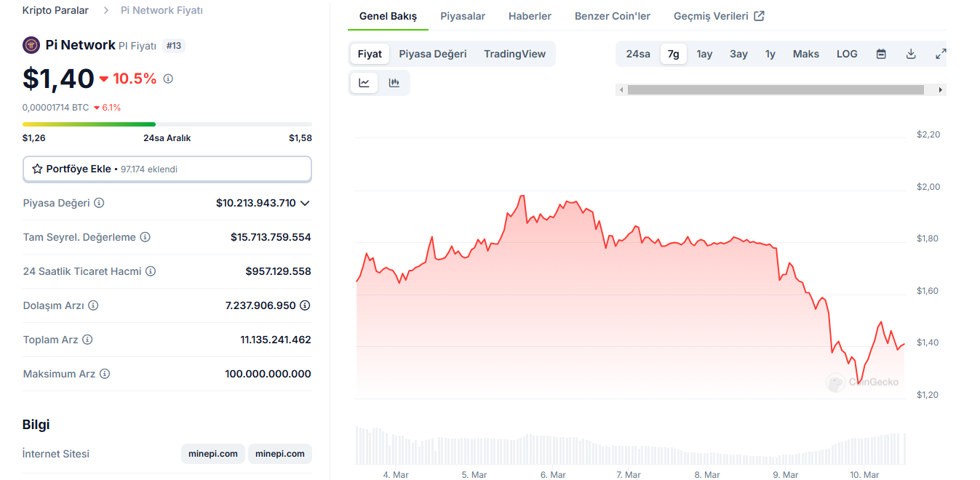Open the Haberler tab
This screenshot has height=480, width=980.
tap(530, 16)
